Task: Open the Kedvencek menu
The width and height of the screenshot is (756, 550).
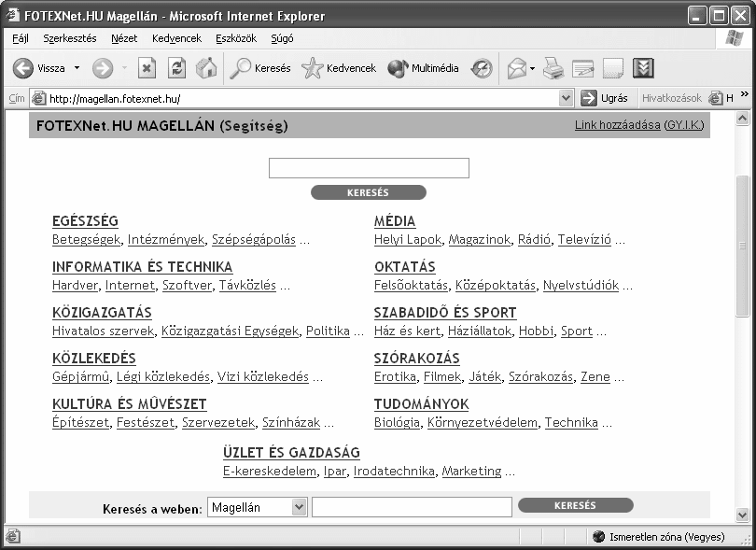Action: click(x=176, y=38)
